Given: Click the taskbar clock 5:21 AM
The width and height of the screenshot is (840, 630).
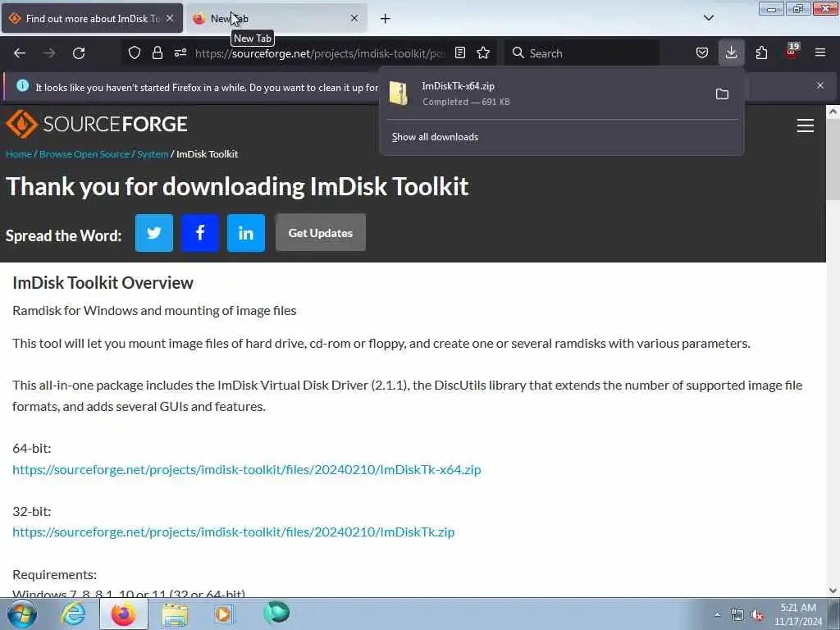Looking at the screenshot, I should pos(798,608).
